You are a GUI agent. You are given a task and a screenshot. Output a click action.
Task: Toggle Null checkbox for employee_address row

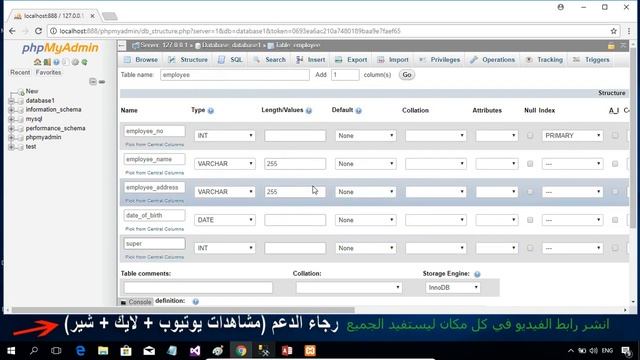[x=530, y=192]
